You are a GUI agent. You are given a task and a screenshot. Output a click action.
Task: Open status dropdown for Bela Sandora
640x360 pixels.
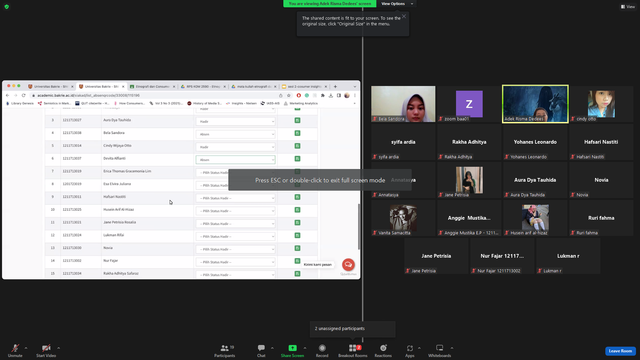coord(236,134)
